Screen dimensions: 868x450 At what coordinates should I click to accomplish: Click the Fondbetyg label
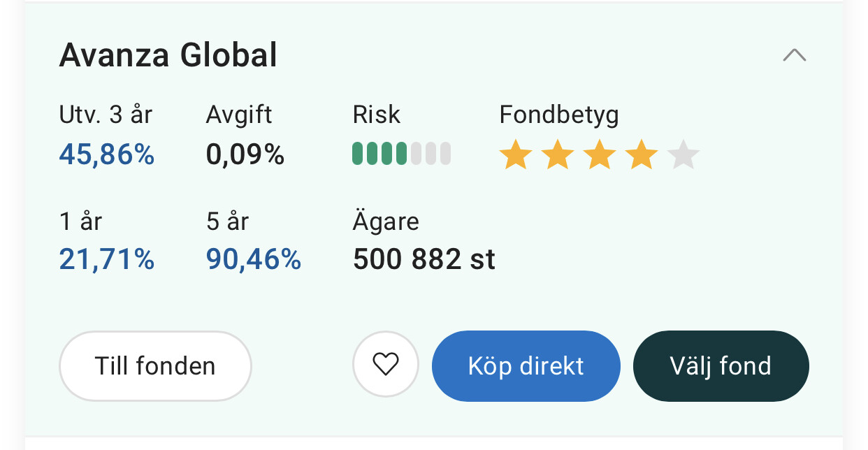(x=559, y=115)
